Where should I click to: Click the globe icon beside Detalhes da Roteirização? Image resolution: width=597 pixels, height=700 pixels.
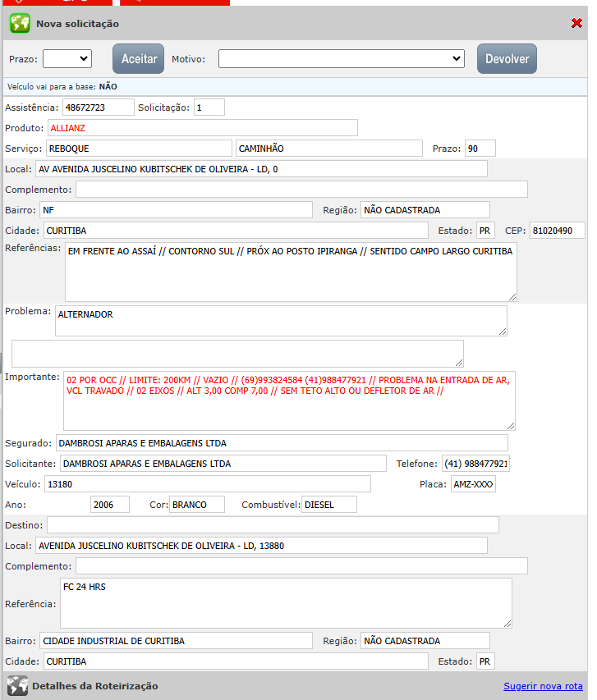17,686
